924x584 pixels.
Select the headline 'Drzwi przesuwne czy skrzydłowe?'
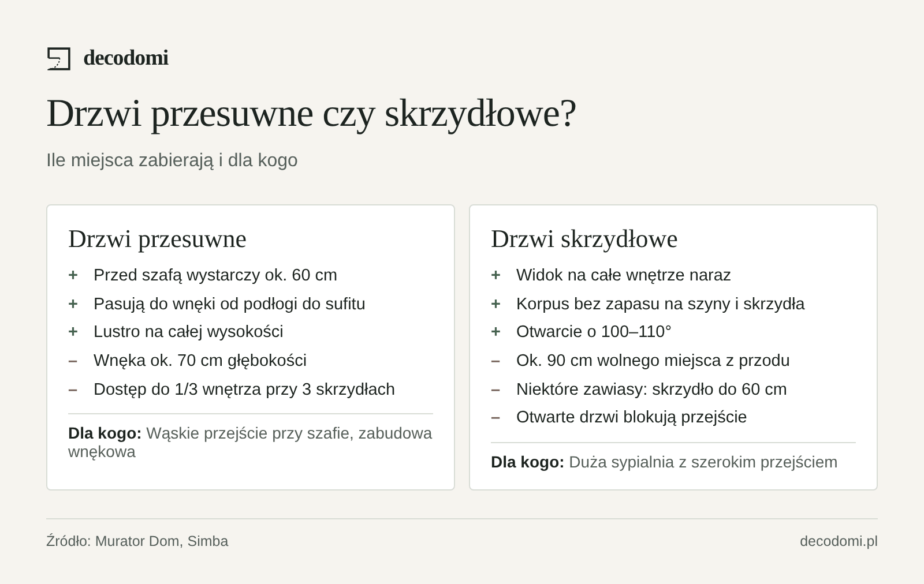pyautogui.click(x=311, y=113)
